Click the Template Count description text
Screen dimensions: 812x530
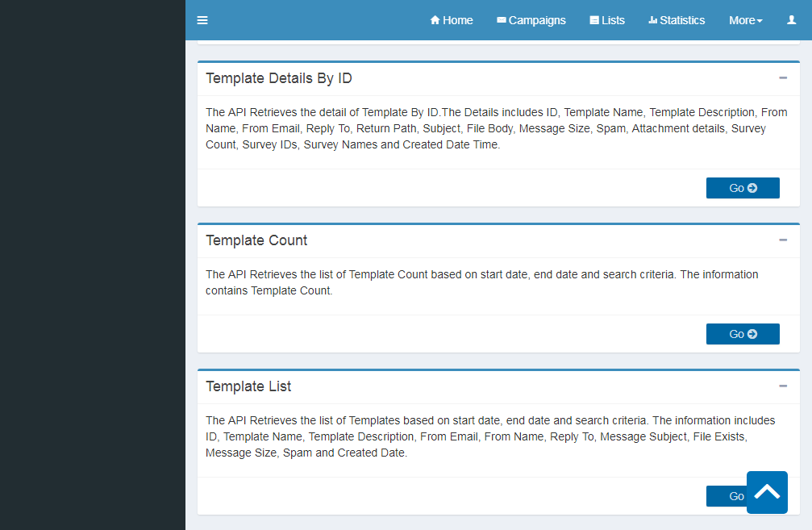pyautogui.click(x=481, y=282)
